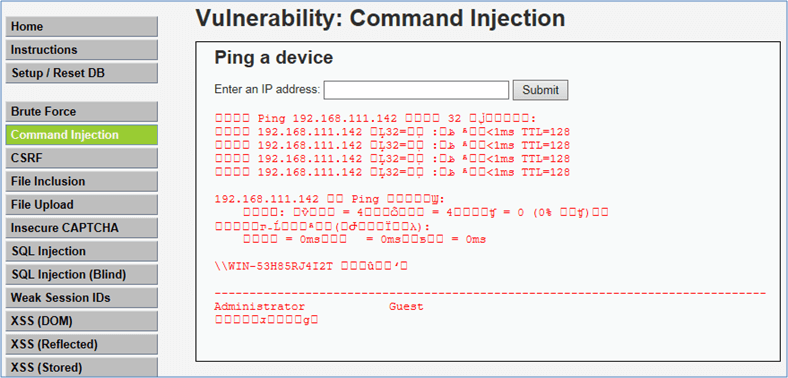This screenshot has height=378, width=788.
Task: Navigate to XSS (DOM)
Action: 81,321
